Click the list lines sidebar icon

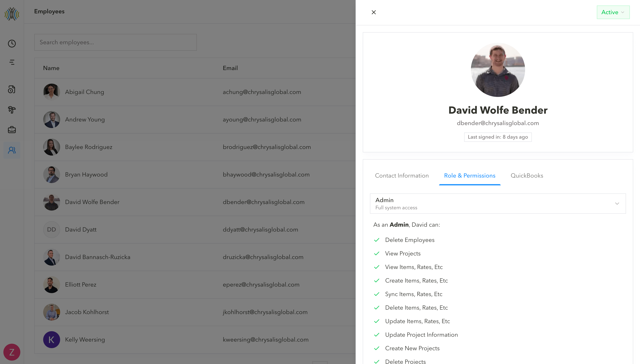tap(12, 62)
